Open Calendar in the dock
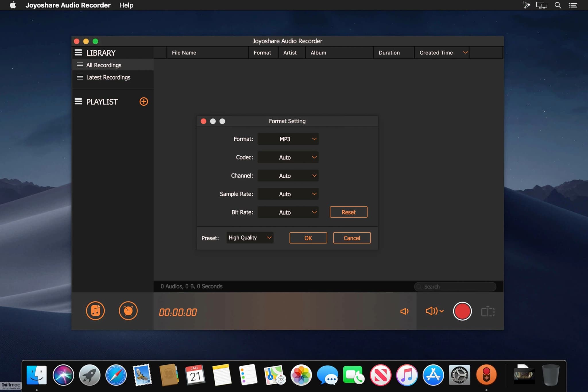Viewport: 588px width, 392px height. 195,375
